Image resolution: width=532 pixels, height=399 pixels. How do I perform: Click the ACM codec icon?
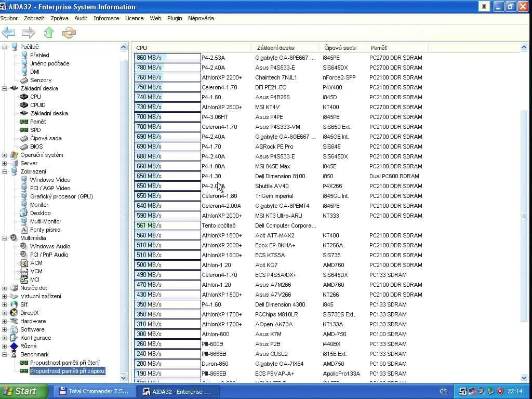click(x=24, y=263)
